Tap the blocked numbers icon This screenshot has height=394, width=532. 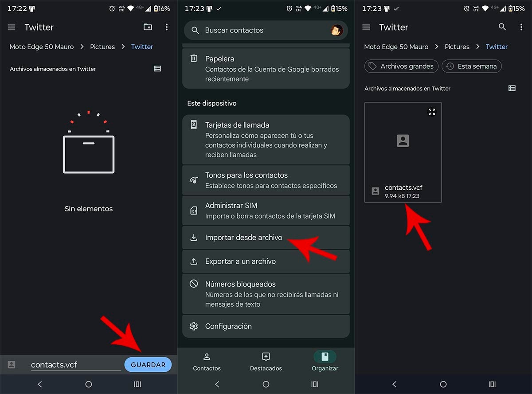pyautogui.click(x=194, y=284)
